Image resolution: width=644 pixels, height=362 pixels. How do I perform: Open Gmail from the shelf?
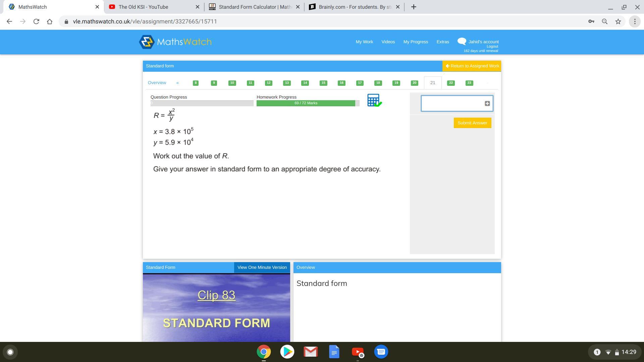[x=311, y=352]
